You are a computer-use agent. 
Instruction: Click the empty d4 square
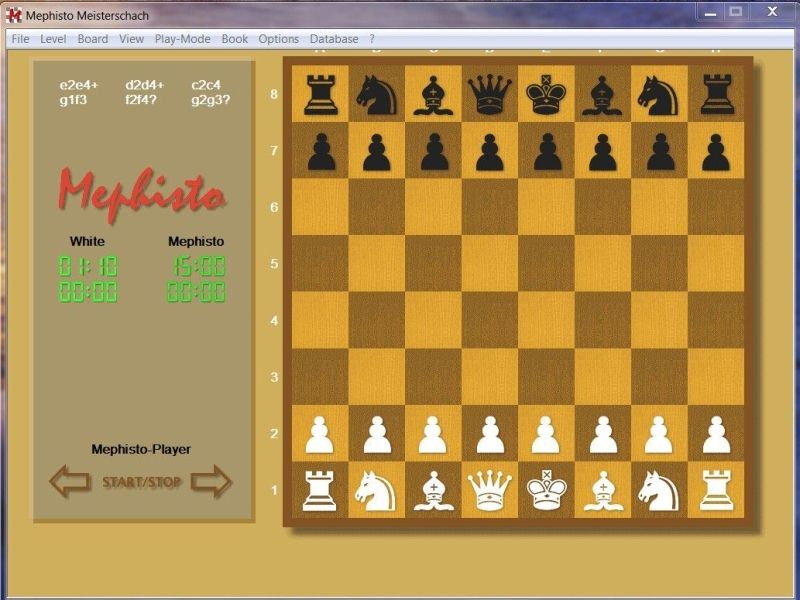490,320
